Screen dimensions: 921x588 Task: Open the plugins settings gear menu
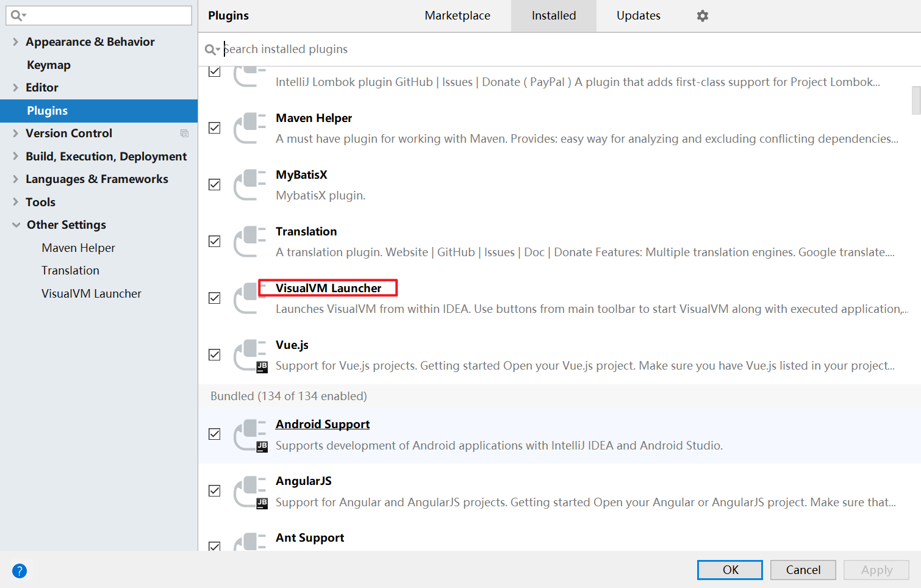pos(703,16)
